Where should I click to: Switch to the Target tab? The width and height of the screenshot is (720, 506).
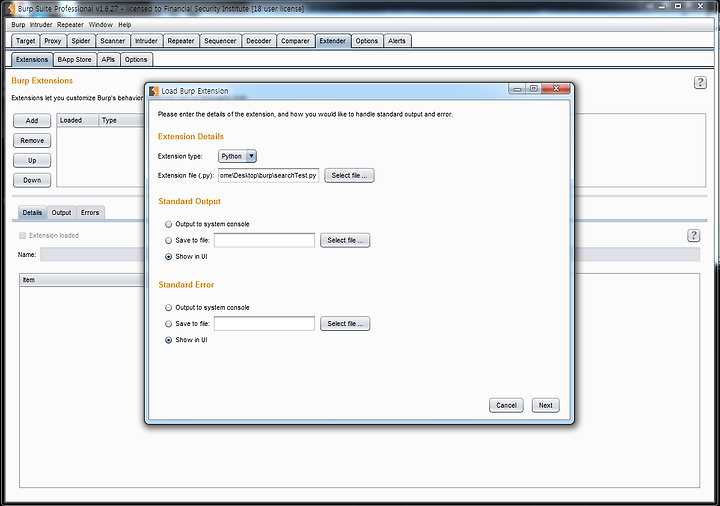[25, 41]
